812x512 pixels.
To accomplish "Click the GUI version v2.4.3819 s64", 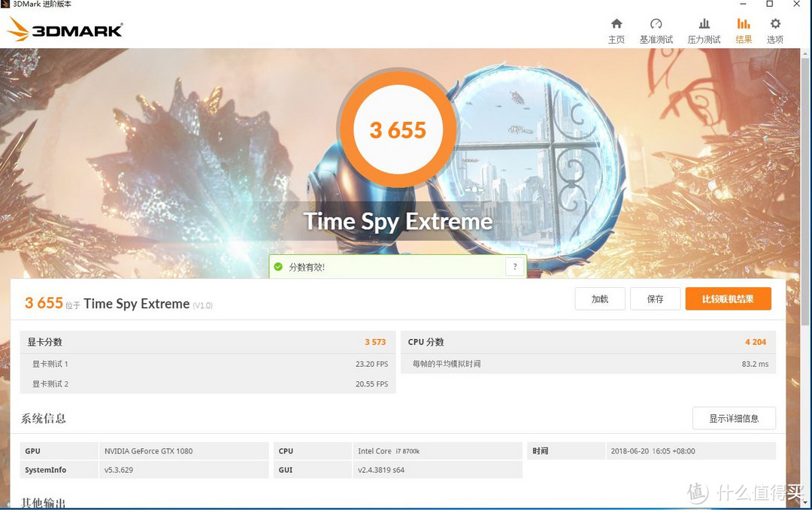I will pyautogui.click(x=381, y=470).
